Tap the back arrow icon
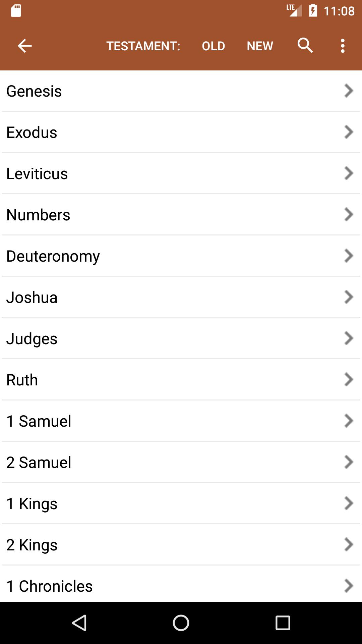This screenshot has height=644, width=362. (x=24, y=46)
